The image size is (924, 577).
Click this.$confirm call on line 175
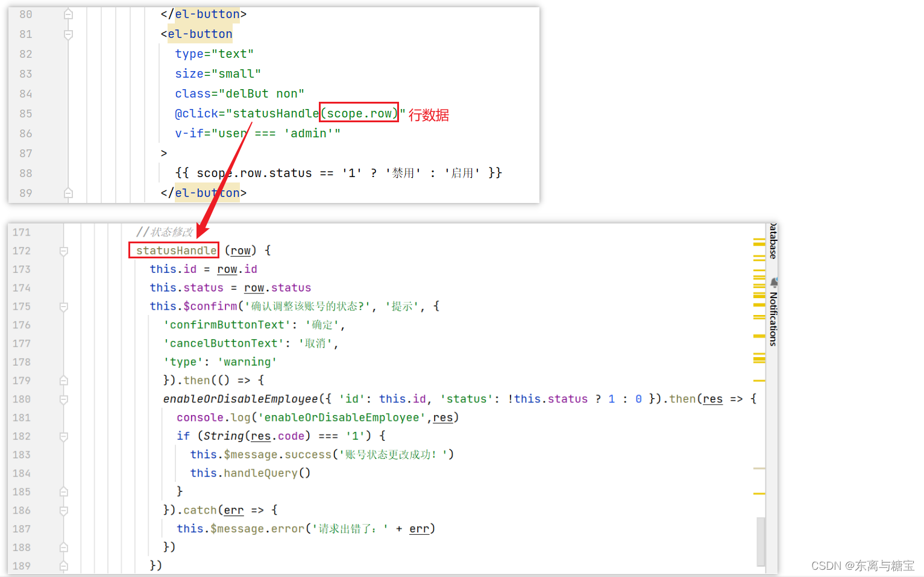point(193,306)
